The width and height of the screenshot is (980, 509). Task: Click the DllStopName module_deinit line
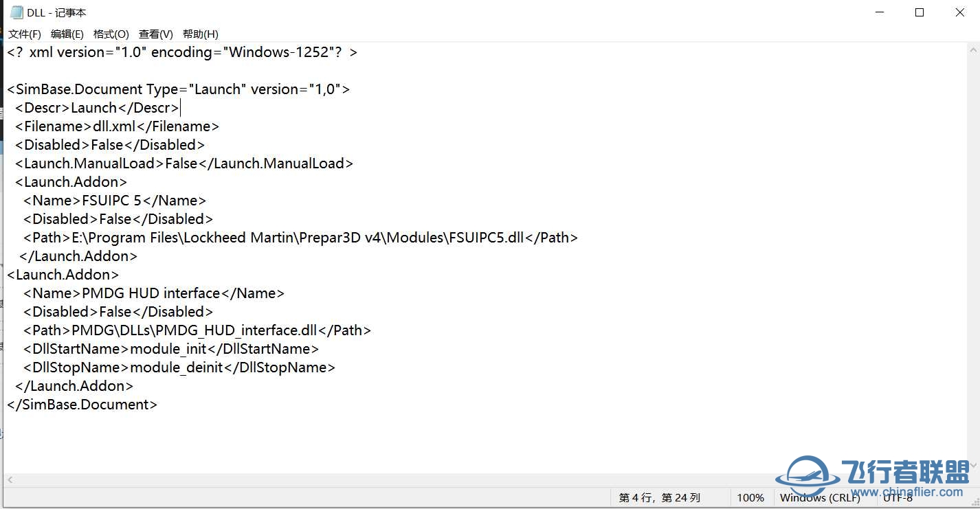tap(179, 367)
